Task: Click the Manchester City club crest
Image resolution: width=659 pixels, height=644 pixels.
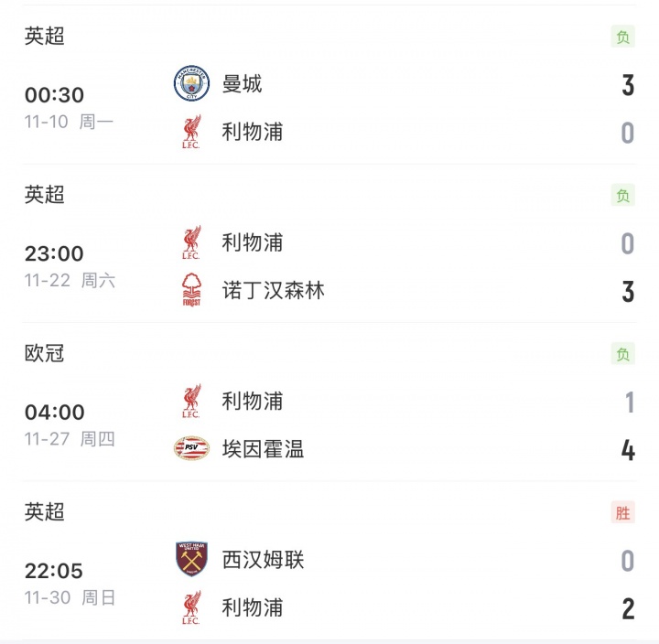Action: point(191,84)
